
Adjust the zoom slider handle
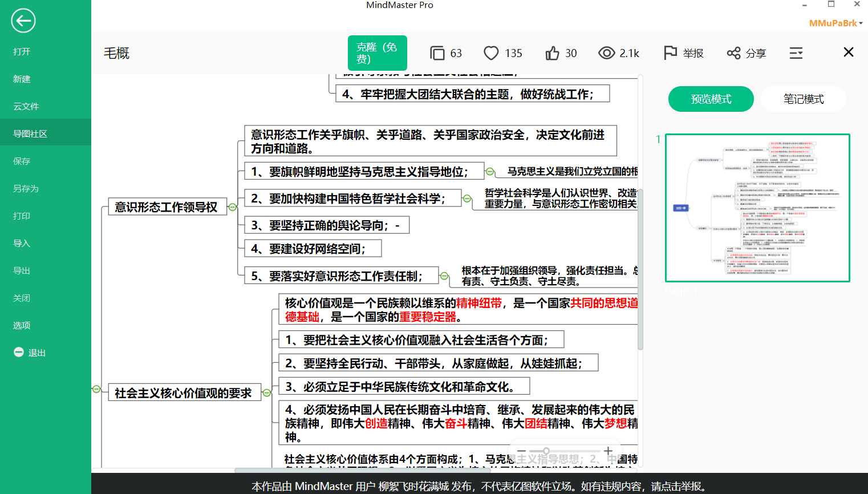(546, 451)
